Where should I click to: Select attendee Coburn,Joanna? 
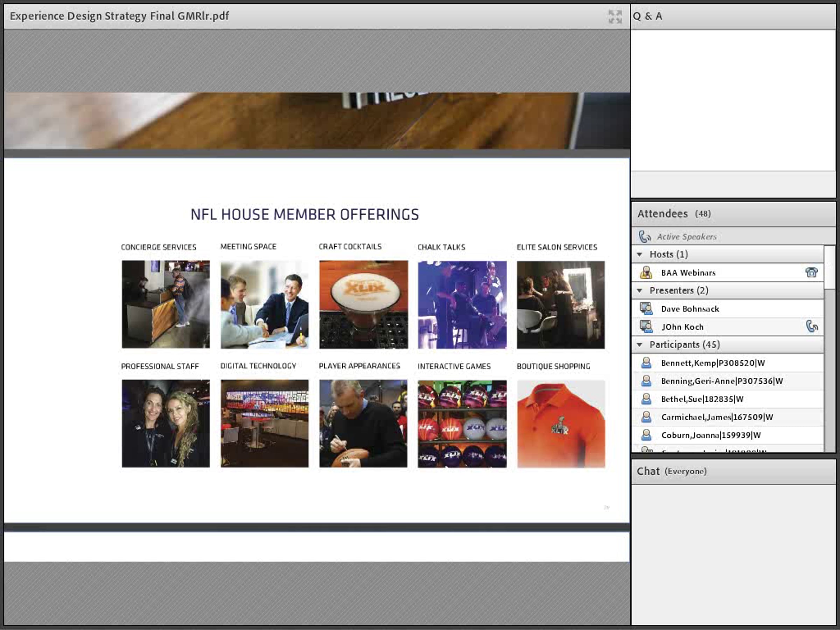point(710,435)
